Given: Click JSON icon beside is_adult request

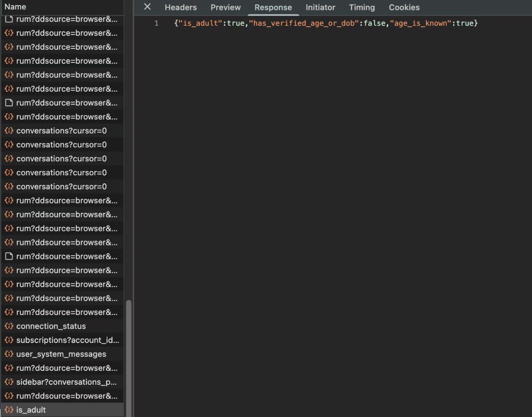Looking at the screenshot, I should click(x=9, y=410).
